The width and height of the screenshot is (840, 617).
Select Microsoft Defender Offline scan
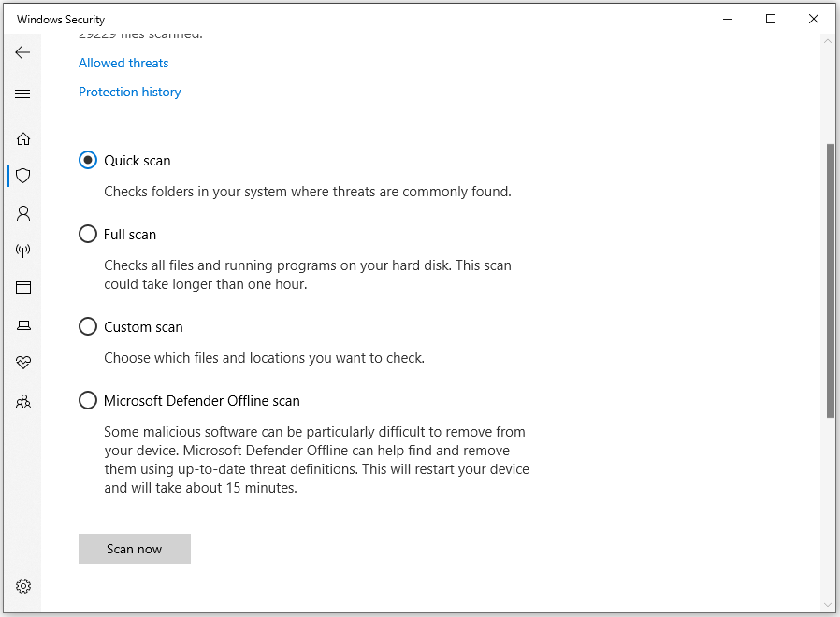[88, 400]
